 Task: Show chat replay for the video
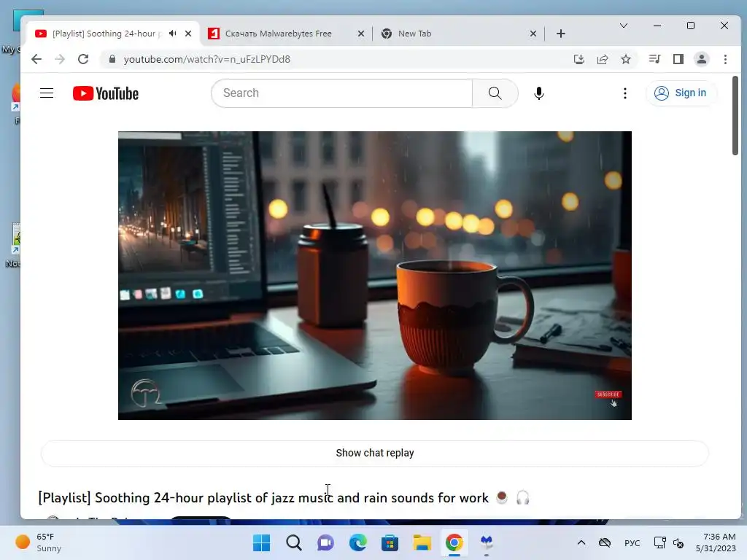(x=374, y=453)
